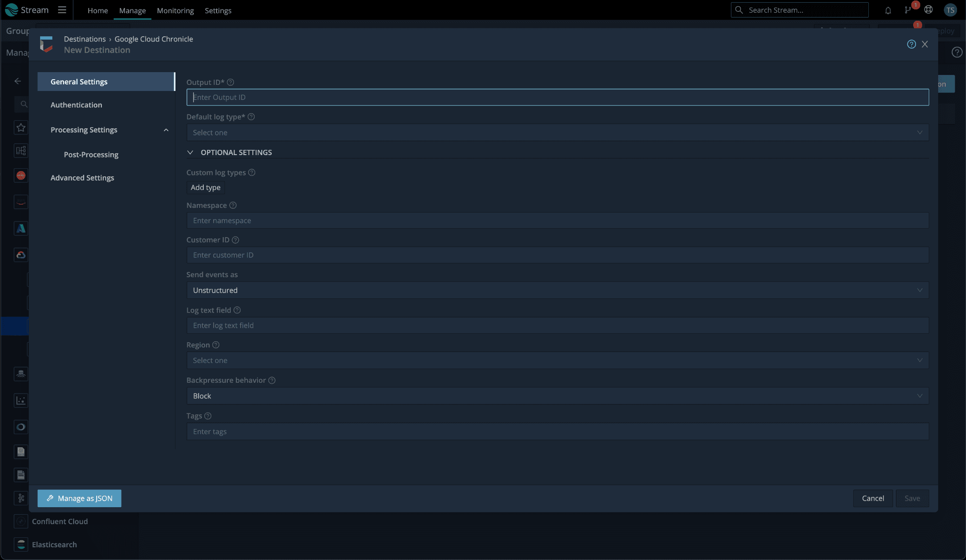The image size is (966, 560).
Task: Click the help icon in the dialog header
Action: pyautogui.click(x=911, y=44)
